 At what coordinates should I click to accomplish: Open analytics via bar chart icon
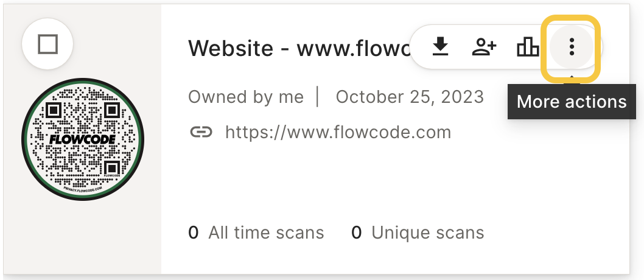(x=528, y=47)
